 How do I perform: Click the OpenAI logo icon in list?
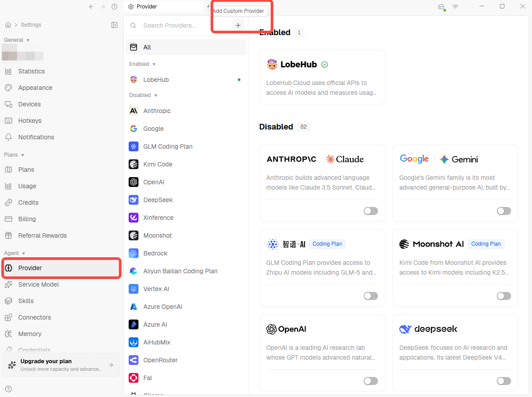pos(134,182)
